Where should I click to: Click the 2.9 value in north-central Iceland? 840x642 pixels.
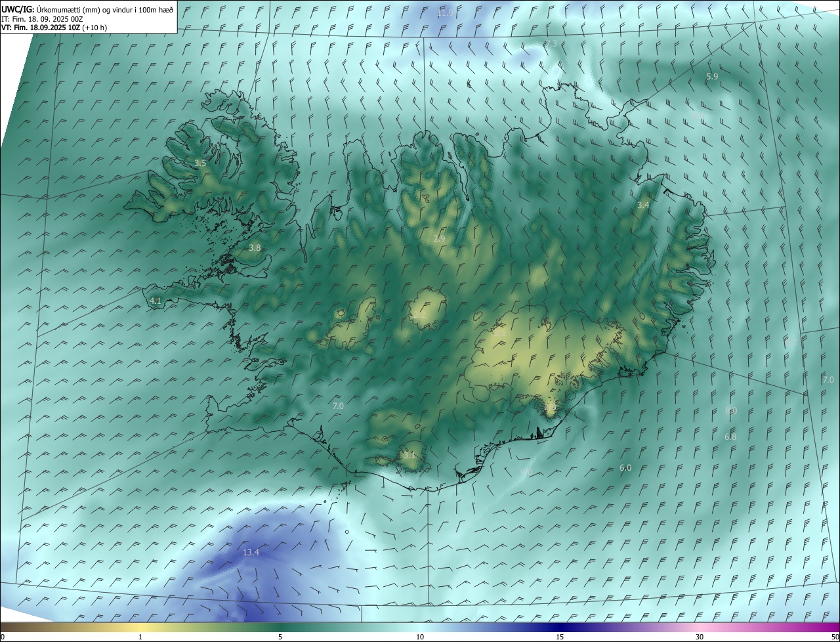pos(439,238)
